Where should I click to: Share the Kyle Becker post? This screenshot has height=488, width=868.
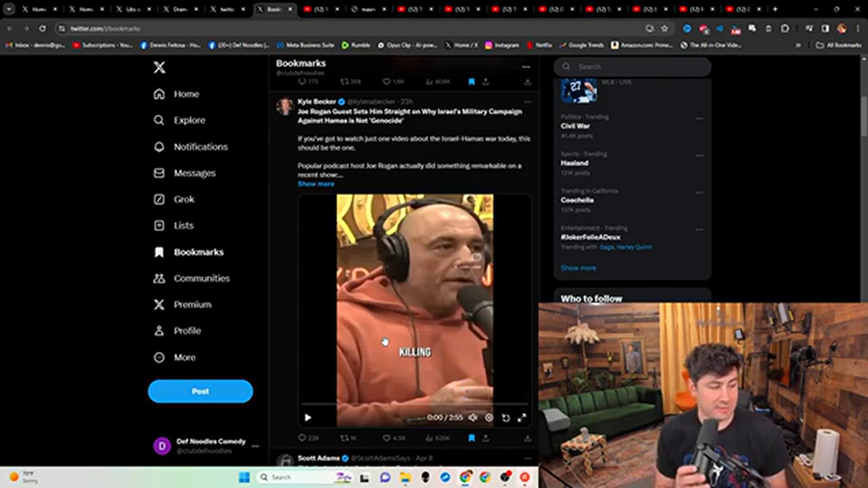(x=486, y=438)
